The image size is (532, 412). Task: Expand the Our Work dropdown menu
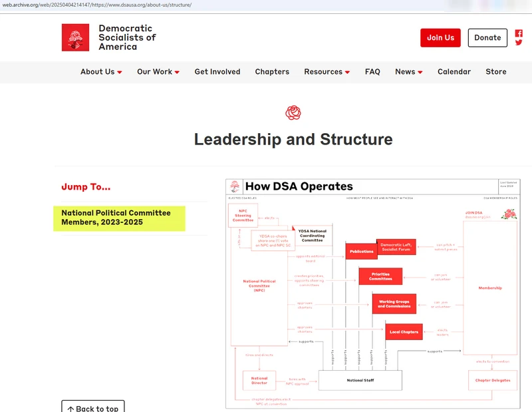tap(158, 72)
